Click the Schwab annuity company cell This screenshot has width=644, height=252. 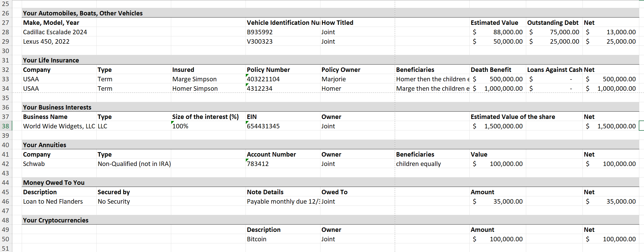click(59, 164)
